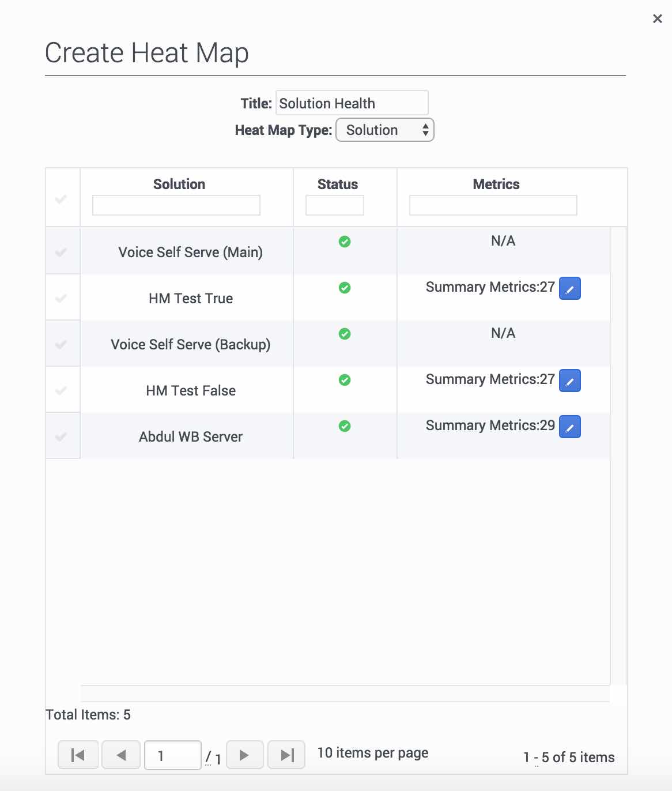The width and height of the screenshot is (672, 791).
Task: Jump to the last page
Action: (287, 755)
